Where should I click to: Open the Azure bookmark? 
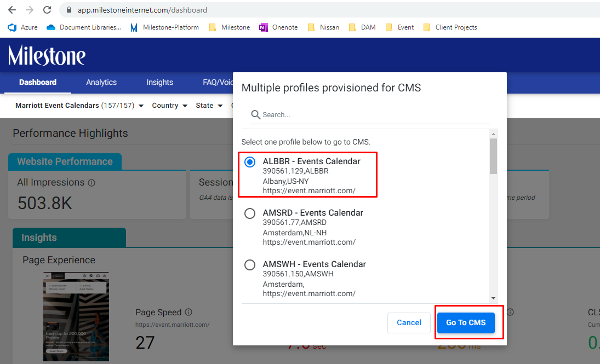pos(23,27)
